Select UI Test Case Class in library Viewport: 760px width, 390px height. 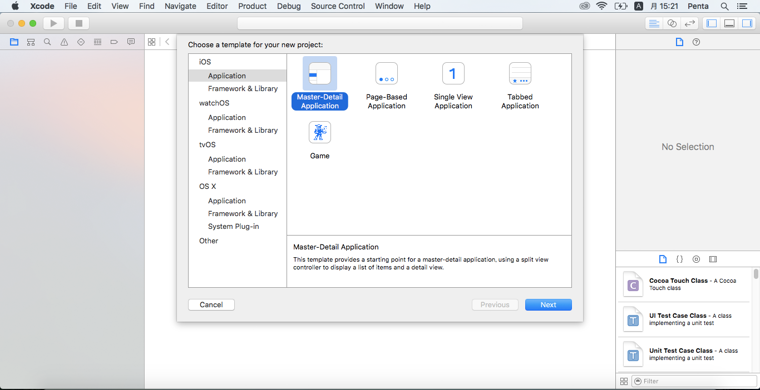point(685,319)
